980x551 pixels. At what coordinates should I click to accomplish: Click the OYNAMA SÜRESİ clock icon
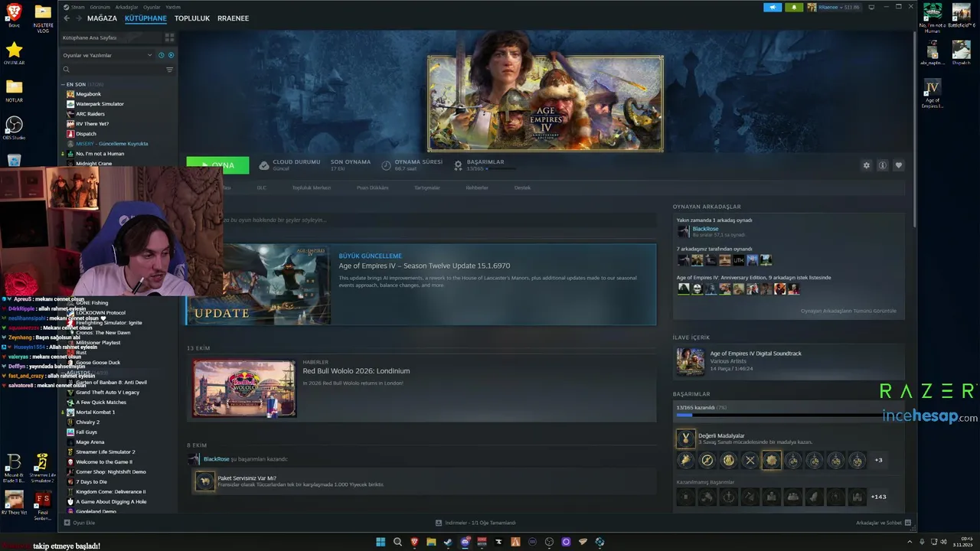point(387,165)
